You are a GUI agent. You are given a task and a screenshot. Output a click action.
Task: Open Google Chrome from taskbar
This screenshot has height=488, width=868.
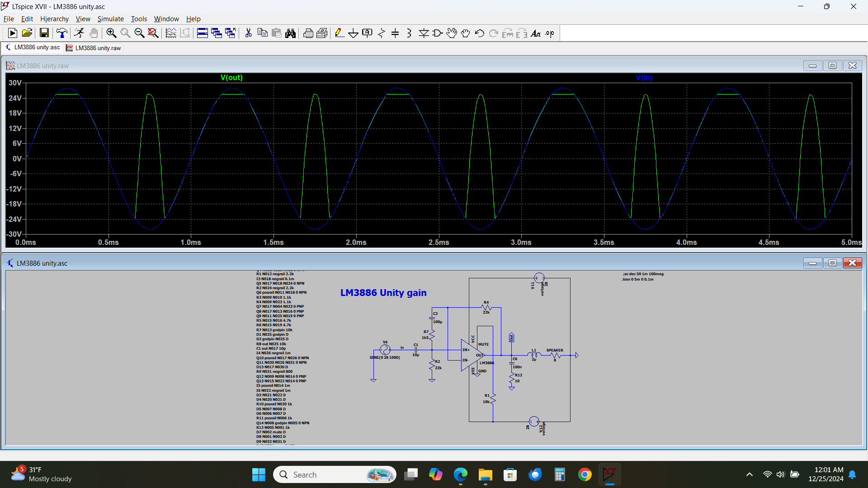tap(585, 474)
